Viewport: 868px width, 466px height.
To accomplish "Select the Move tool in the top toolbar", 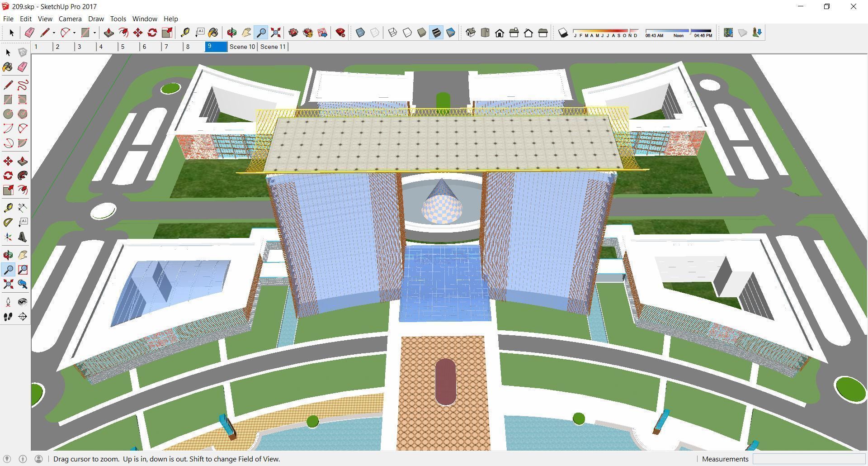I will click(137, 33).
